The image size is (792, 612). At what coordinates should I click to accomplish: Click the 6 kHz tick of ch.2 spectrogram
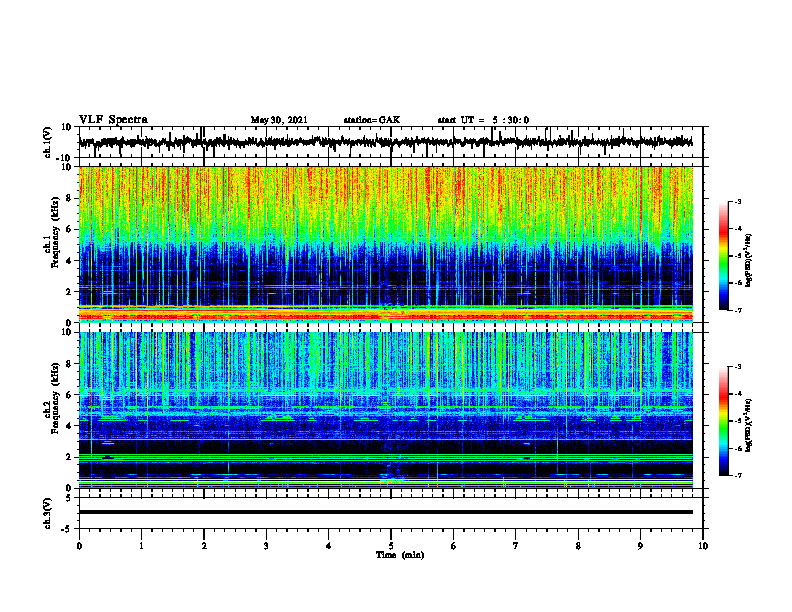(x=70, y=395)
